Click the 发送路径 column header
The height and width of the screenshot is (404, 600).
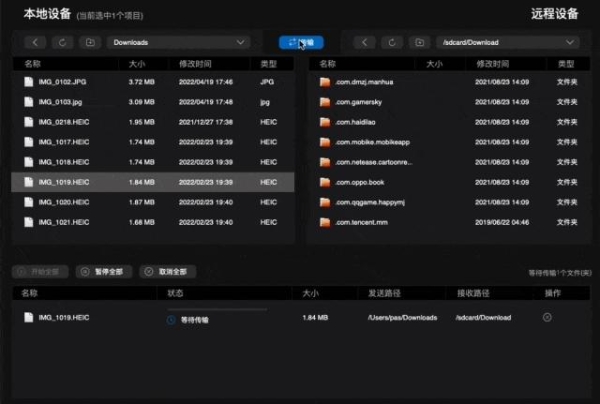(384, 293)
